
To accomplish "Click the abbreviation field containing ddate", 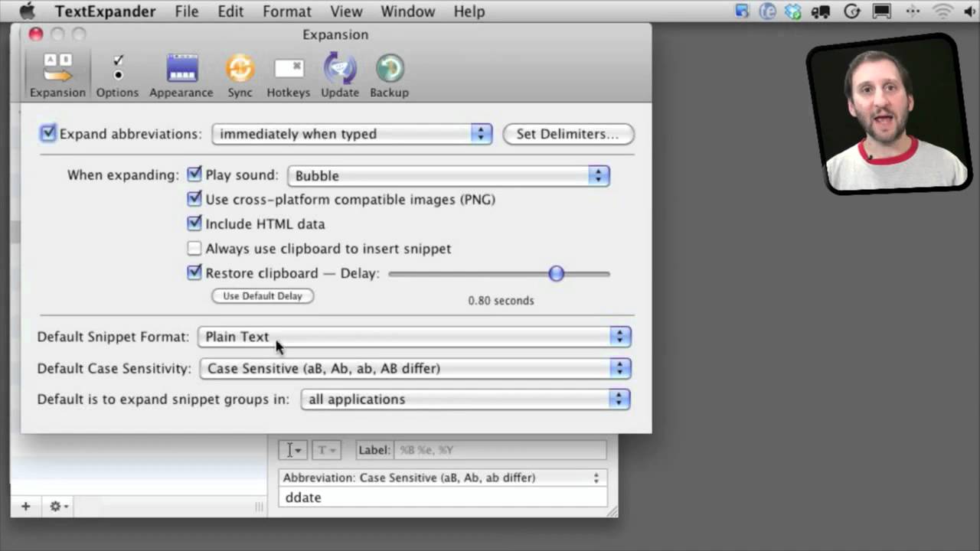I will pos(442,497).
